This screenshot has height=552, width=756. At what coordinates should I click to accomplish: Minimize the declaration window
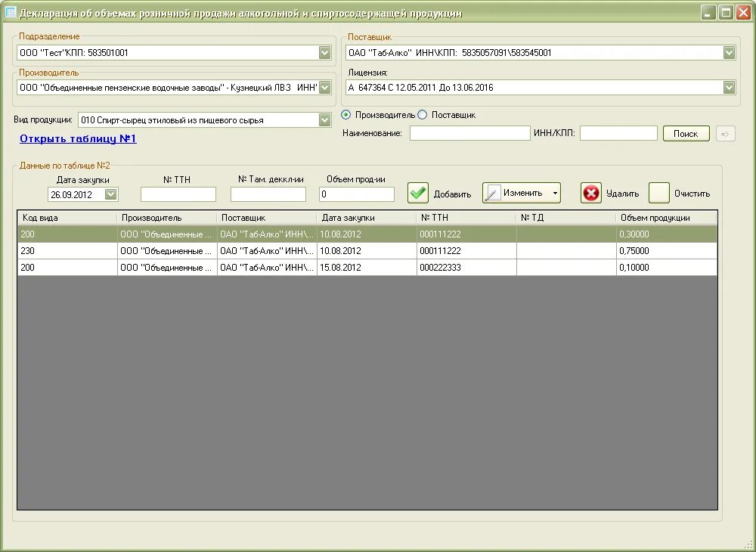pos(708,12)
